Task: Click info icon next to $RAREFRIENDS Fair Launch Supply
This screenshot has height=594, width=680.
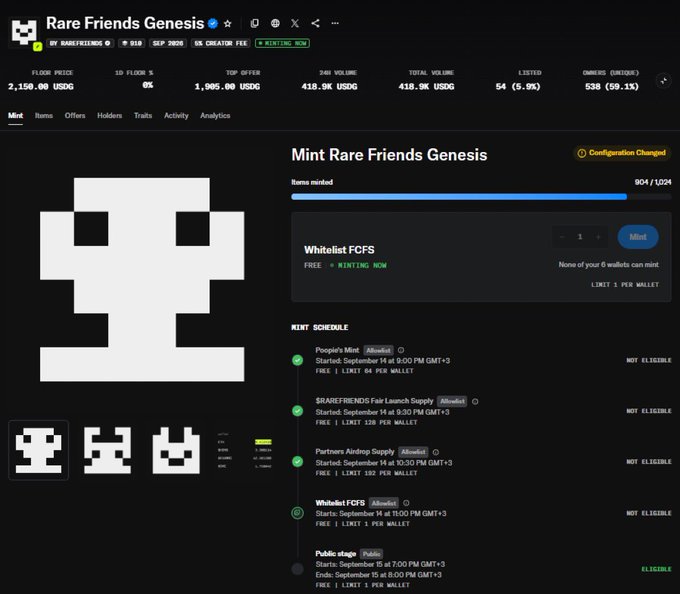Action: click(x=475, y=401)
